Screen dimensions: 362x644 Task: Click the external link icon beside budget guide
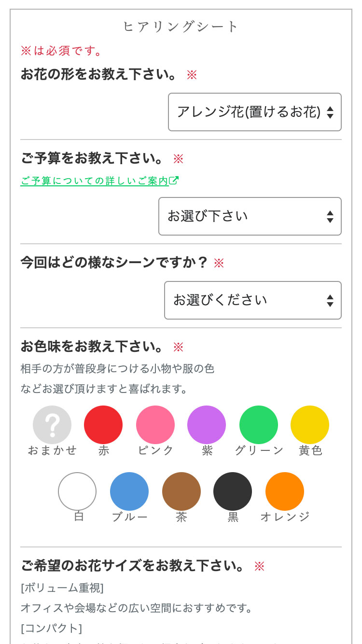(174, 181)
